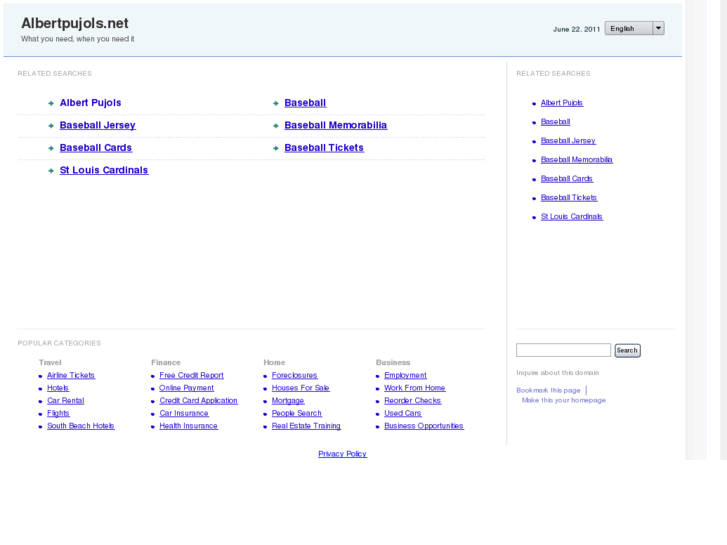727x545 pixels.
Task: Open Health Insurance link
Action: [x=188, y=426]
